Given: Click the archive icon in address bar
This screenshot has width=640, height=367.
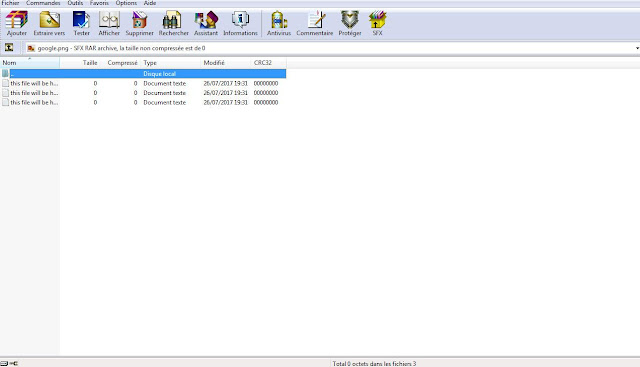Looking at the screenshot, I should (x=31, y=48).
